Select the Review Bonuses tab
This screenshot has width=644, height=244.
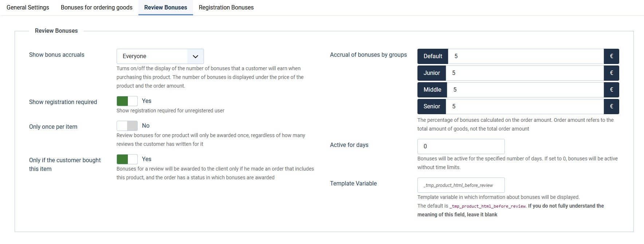165,7
